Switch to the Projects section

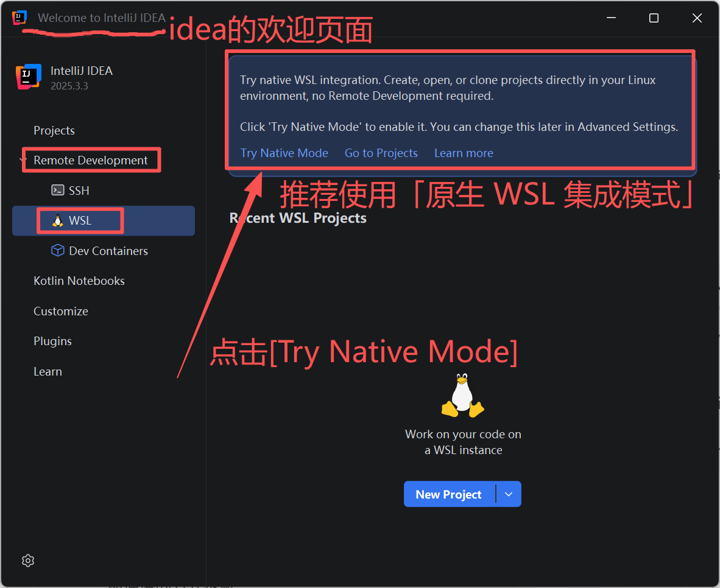54,130
